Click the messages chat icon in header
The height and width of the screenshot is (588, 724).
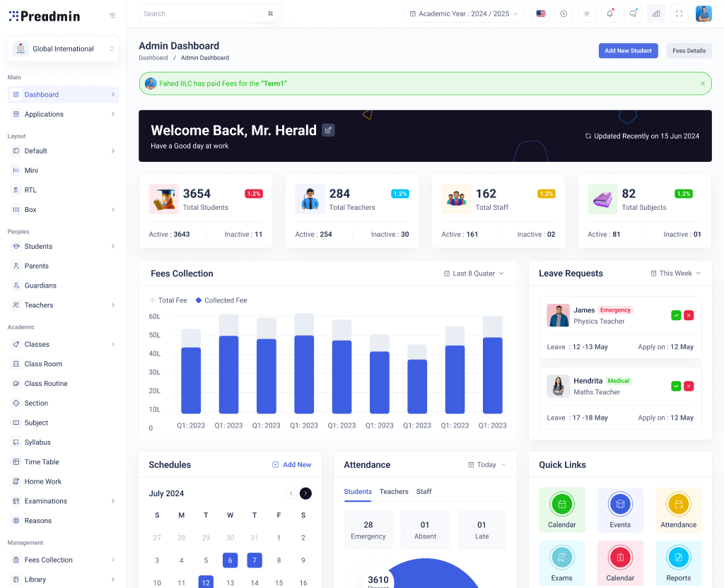coord(633,13)
